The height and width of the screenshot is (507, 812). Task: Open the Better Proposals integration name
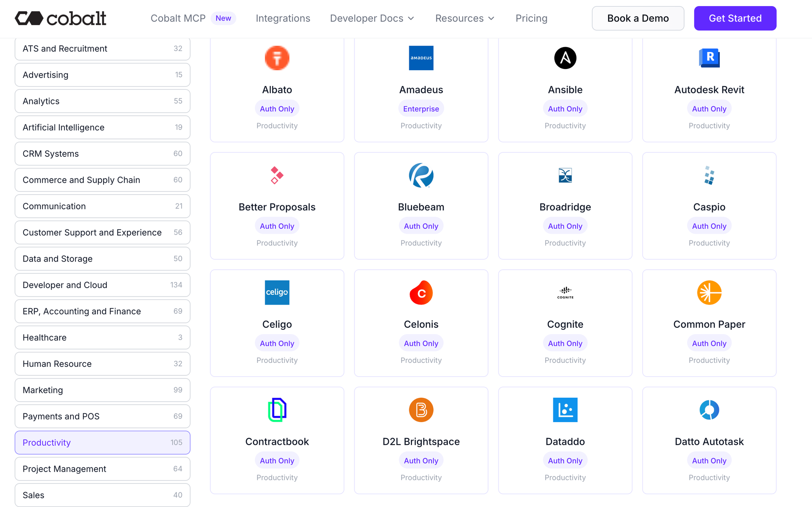pos(277,207)
